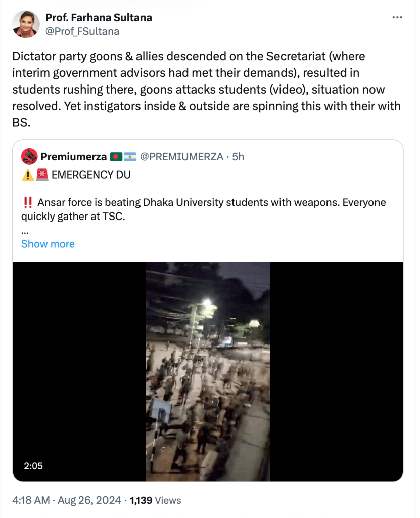The height and width of the screenshot is (518, 420).
Task: Click the yellow warning triangle emoji
Action: click(27, 175)
